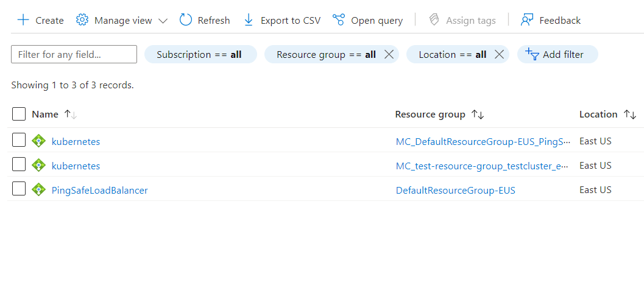This screenshot has width=644, height=285.
Task: Check the first kubernetes row checkbox
Action: (x=19, y=140)
